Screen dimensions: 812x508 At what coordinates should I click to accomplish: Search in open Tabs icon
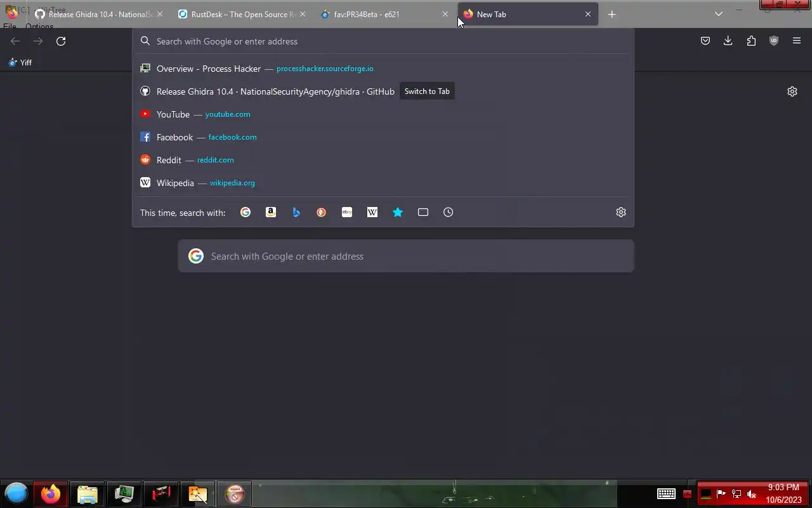pyautogui.click(x=423, y=213)
